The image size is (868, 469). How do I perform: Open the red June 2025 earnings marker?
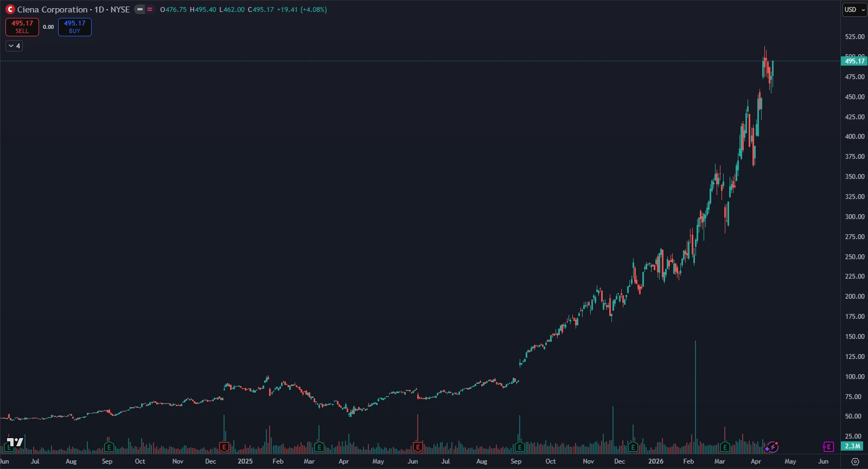[x=418, y=447]
